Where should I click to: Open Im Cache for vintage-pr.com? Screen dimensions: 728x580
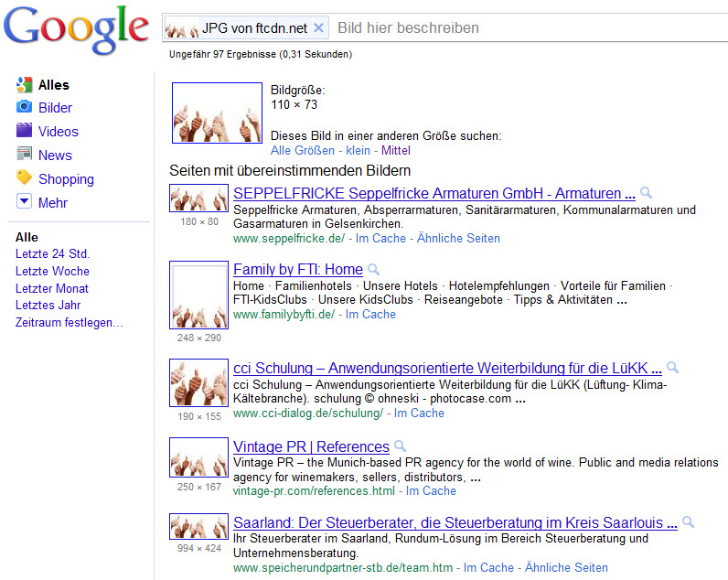coord(432,491)
